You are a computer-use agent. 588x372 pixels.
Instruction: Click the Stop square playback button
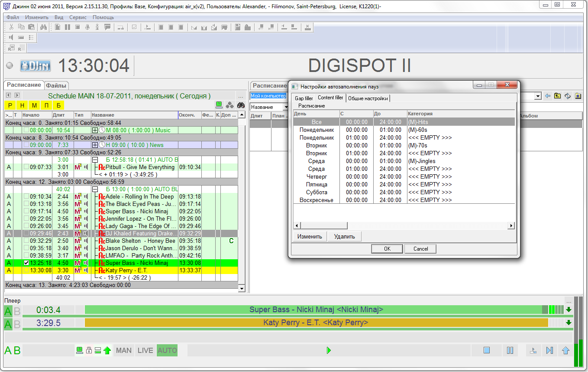(x=487, y=350)
